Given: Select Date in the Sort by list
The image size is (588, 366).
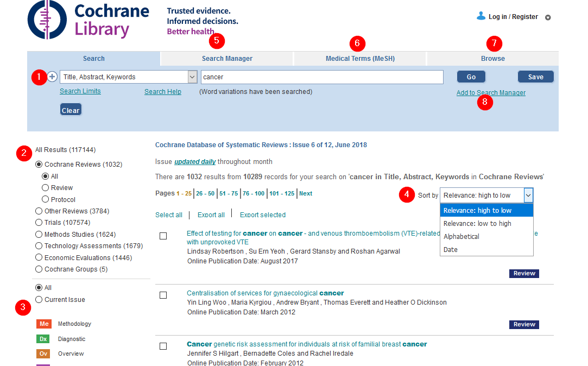Looking at the screenshot, I should click(x=451, y=250).
